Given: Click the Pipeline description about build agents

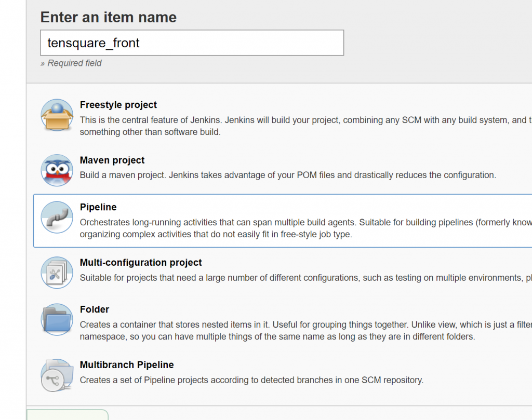Looking at the screenshot, I should 305,228.
